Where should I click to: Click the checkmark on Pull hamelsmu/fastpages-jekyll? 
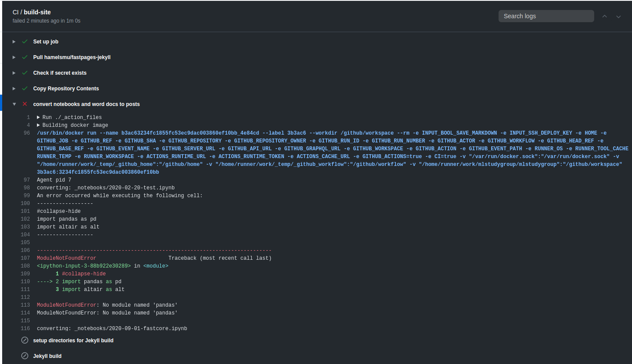point(25,57)
